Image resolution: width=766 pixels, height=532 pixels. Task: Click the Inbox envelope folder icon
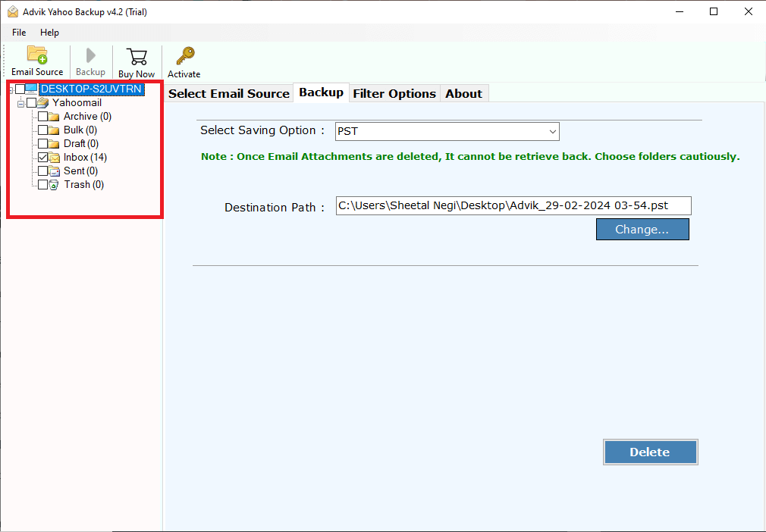tap(54, 158)
